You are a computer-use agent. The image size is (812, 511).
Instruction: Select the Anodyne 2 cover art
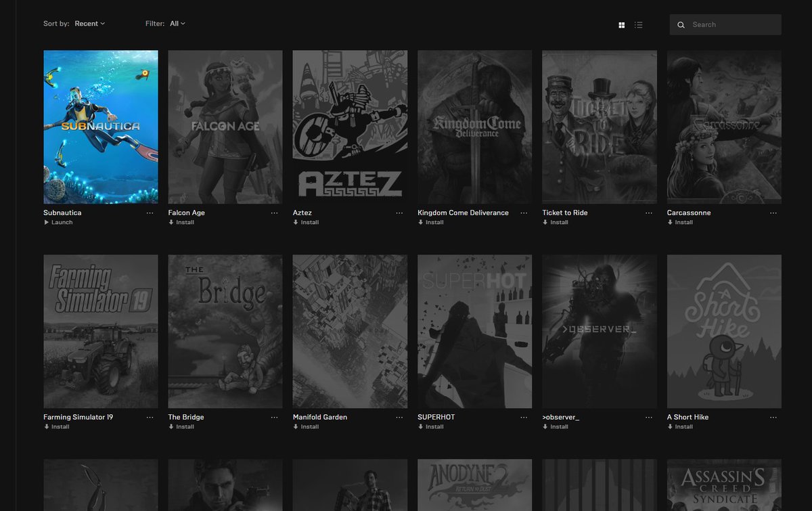tap(475, 485)
